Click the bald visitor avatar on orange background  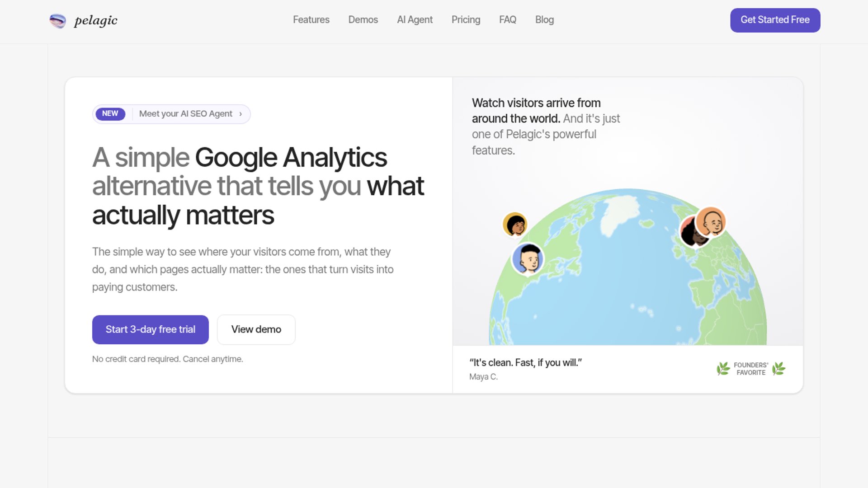tap(711, 222)
